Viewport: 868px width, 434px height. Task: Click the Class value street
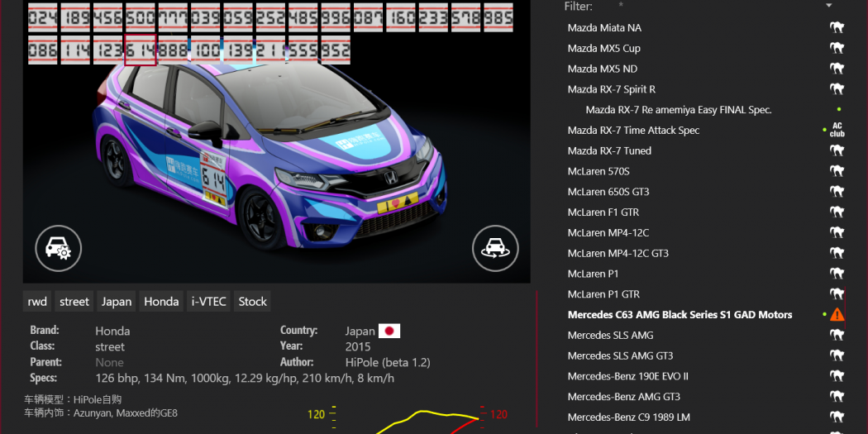(x=110, y=347)
